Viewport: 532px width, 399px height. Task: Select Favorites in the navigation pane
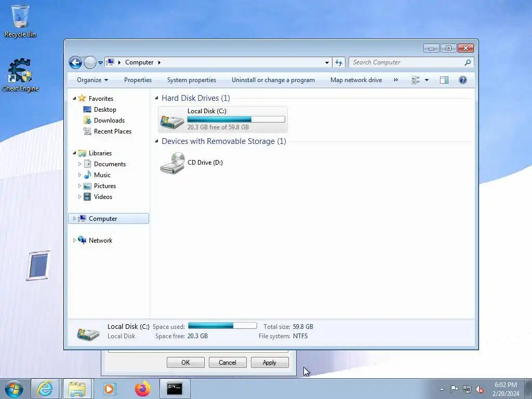tap(101, 98)
